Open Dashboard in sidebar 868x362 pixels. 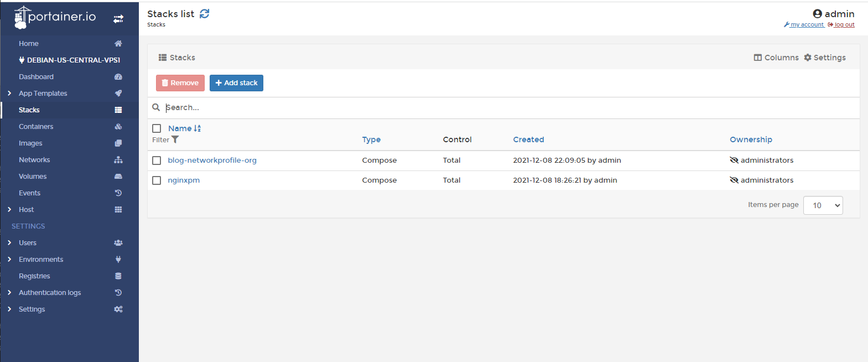[x=36, y=77]
